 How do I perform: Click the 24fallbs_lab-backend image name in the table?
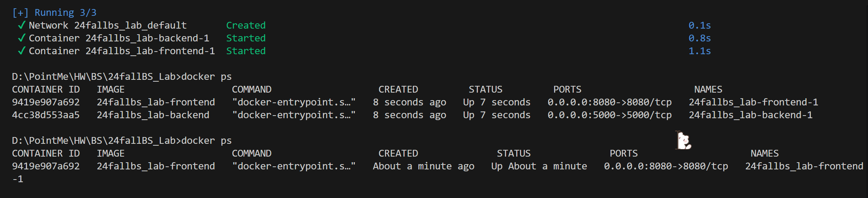pos(153,115)
